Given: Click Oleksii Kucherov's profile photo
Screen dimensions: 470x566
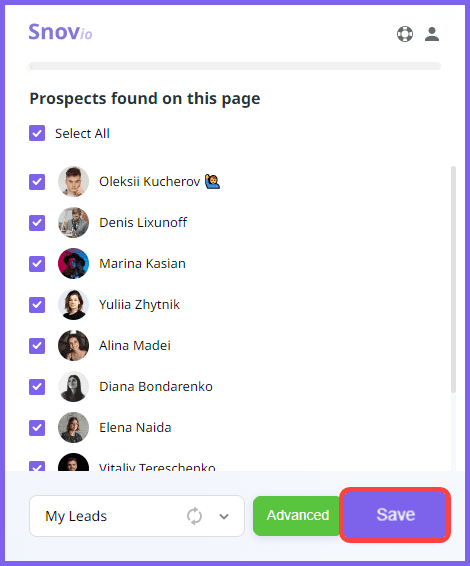Looking at the screenshot, I should [73, 182].
